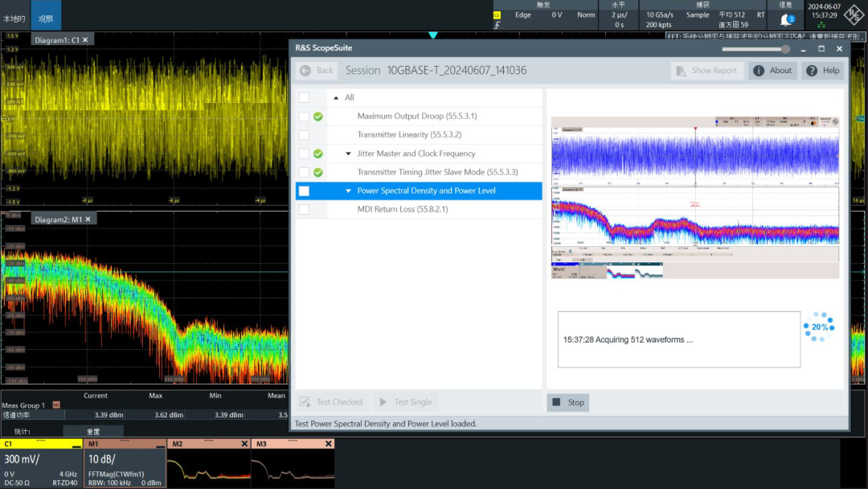Open the About info icon

[759, 70]
